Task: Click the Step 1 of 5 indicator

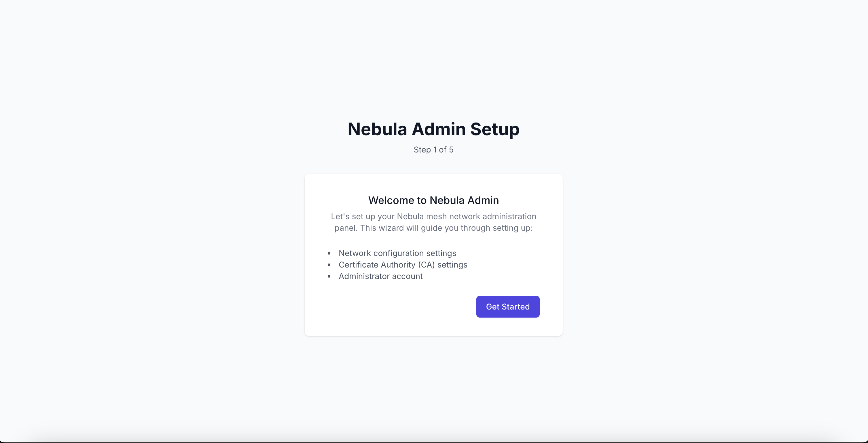Action: [x=433, y=150]
